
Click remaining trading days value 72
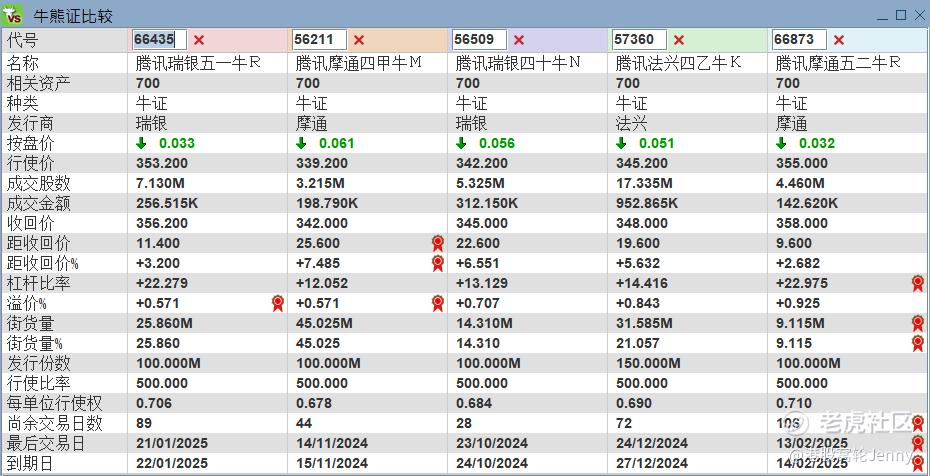[624, 423]
